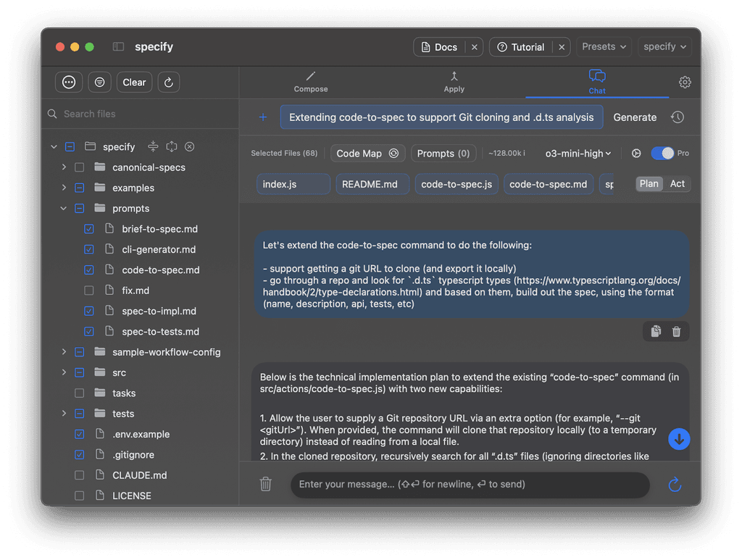Open generation history with the clock icon
742x560 pixels.
pos(678,117)
